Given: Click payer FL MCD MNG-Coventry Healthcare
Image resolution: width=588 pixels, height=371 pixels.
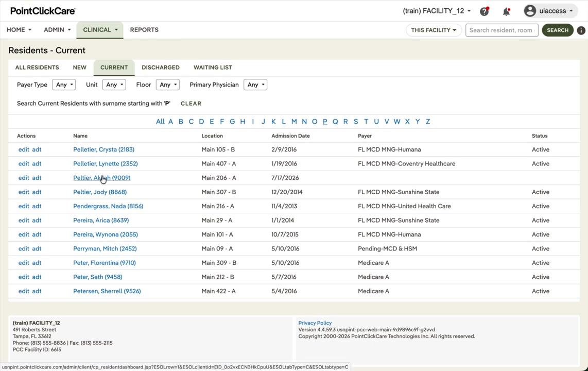Looking at the screenshot, I should (x=406, y=163).
